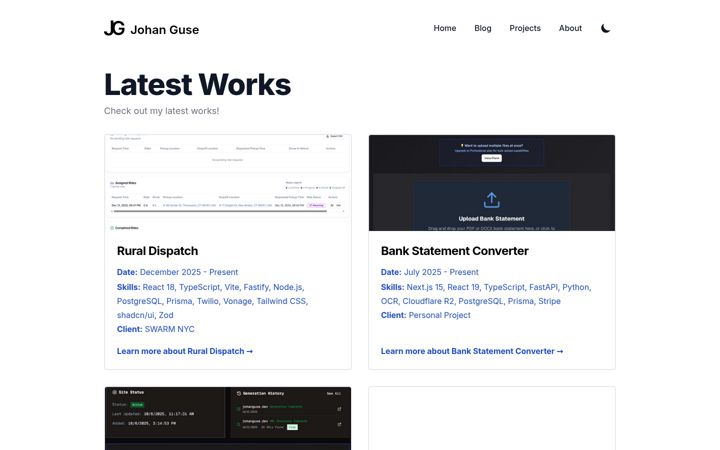Open the Home nav link
The width and height of the screenshot is (720, 450).
(444, 28)
